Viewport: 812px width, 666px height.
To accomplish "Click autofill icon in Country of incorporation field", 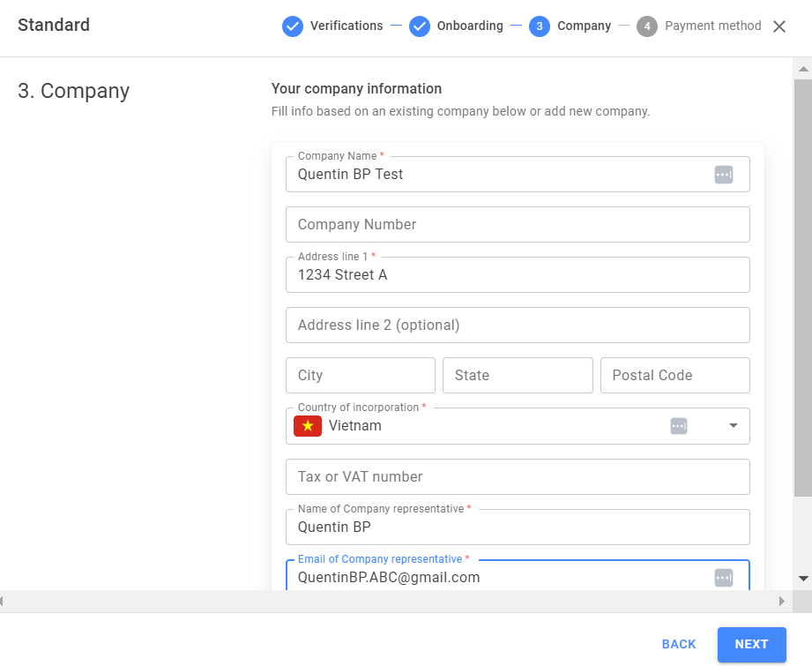I will click(679, 426).
